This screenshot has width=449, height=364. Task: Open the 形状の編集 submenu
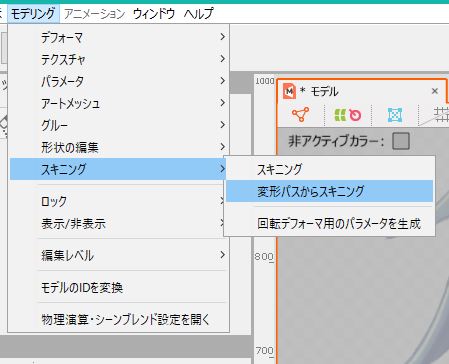pos(119,147)
